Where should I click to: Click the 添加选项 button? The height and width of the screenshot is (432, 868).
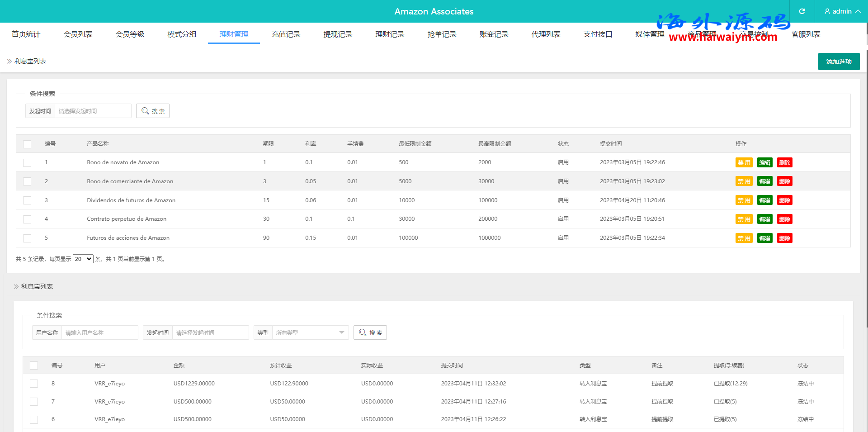(x=839, y=62)
